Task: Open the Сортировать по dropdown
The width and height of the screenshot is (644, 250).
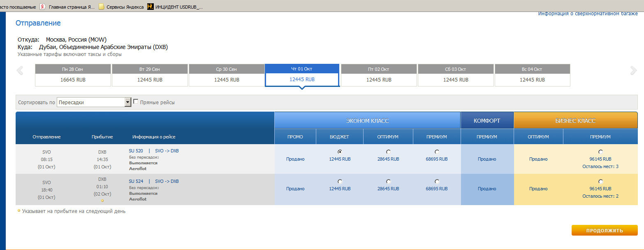Action: pyautogui.click(x=94, y=102)
